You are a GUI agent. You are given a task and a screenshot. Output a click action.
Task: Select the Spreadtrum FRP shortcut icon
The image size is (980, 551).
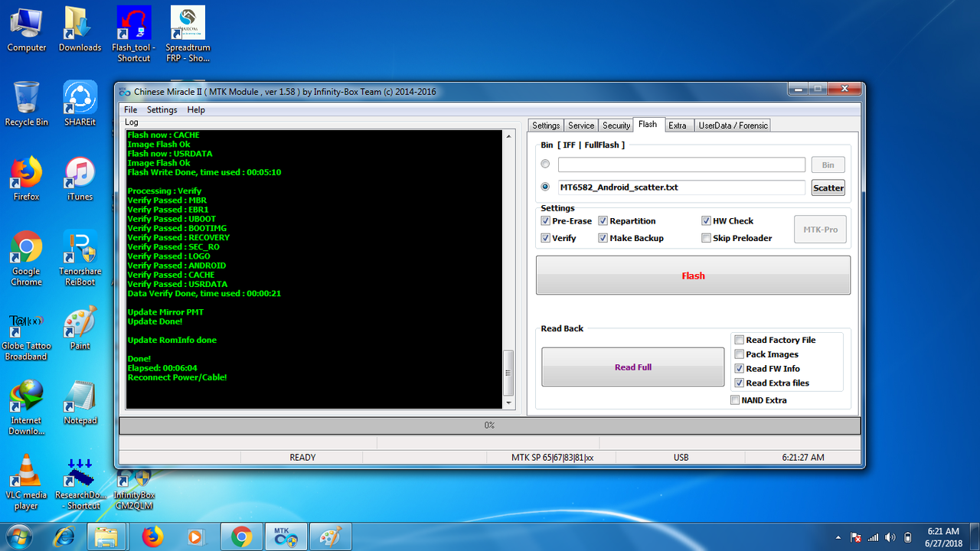point(188,34)
